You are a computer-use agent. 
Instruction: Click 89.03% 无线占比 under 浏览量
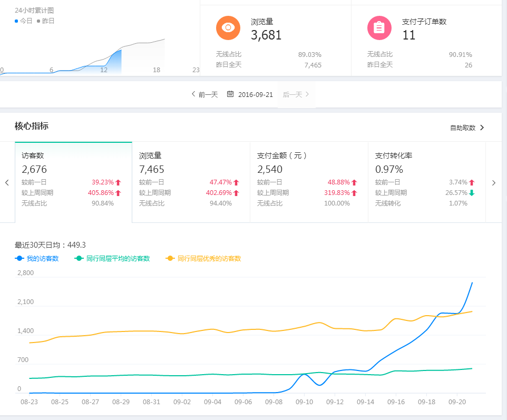310,55
